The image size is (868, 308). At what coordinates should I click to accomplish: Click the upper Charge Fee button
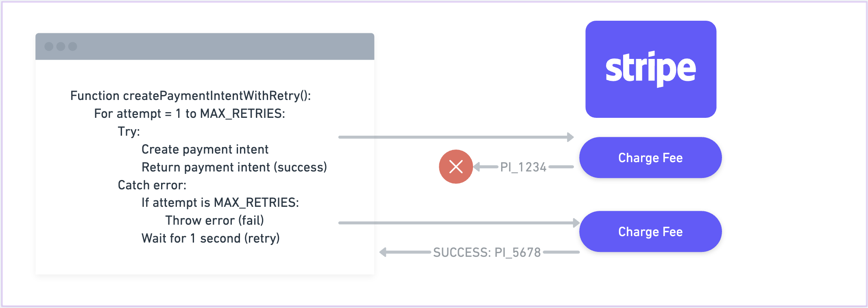pos(650,158)
